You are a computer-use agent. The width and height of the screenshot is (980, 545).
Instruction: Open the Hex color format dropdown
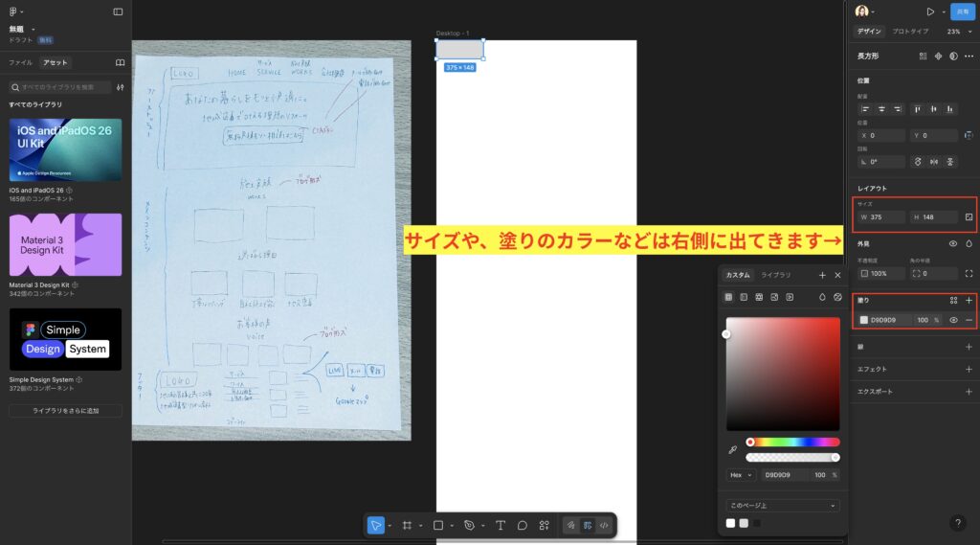[x=741, y=474]
